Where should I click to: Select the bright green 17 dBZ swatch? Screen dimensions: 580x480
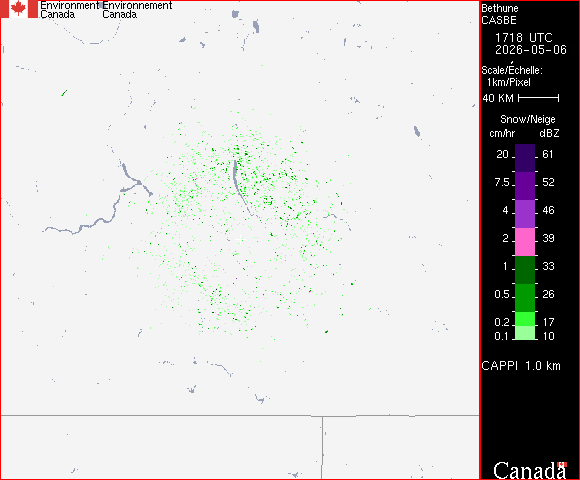[x=525, y=319]
